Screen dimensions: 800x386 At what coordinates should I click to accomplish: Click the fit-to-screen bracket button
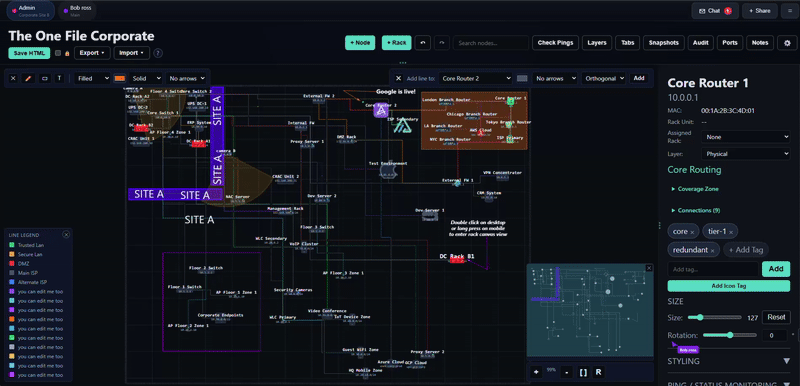pyautogui.click(x=583, y=372)
